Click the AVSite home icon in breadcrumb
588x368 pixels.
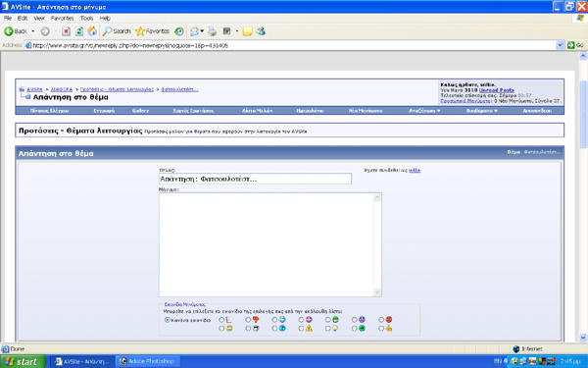22,89
